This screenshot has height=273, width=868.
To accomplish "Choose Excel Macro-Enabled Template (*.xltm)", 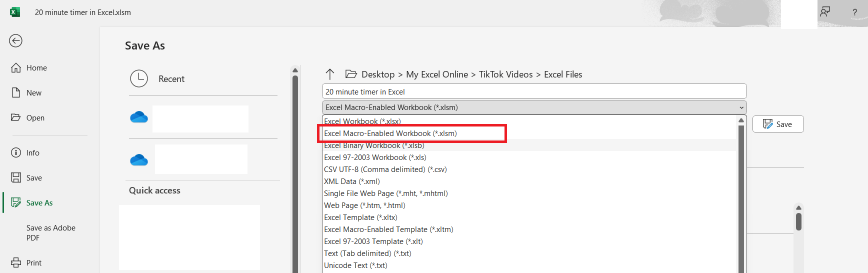I will click(x=529, y=229).
